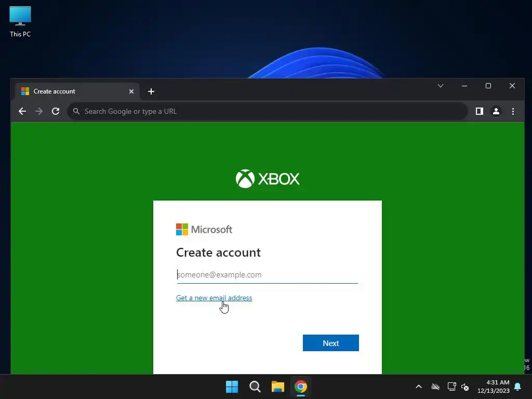The height and width of the screenshot is (399, 532).
Task: Select the Create account browser tab
Action: click(77, 91)
